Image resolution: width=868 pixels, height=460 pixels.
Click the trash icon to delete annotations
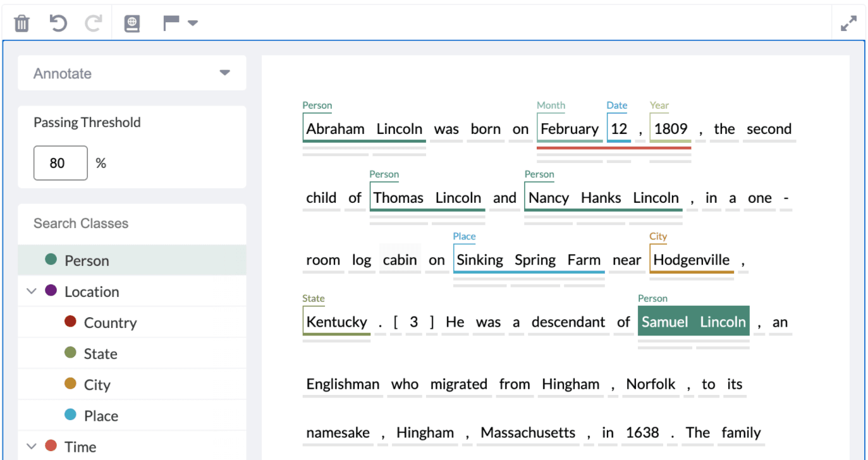[21, 23]
